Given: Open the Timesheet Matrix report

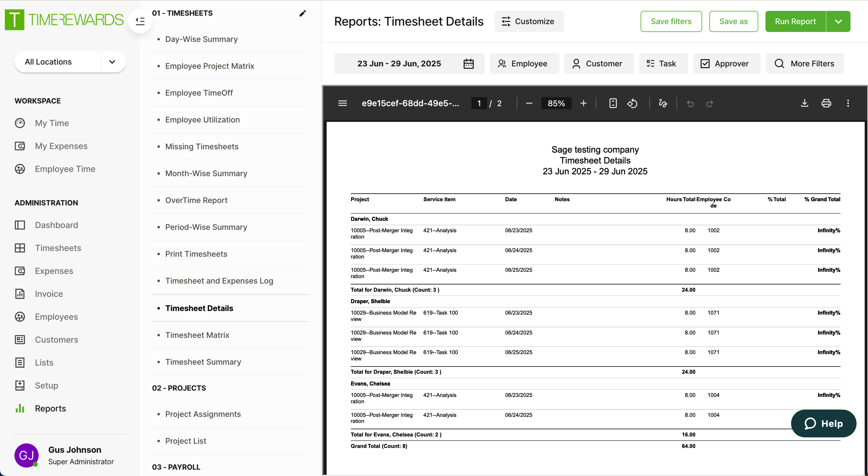Looking at the screenshot, I should 197,335.
